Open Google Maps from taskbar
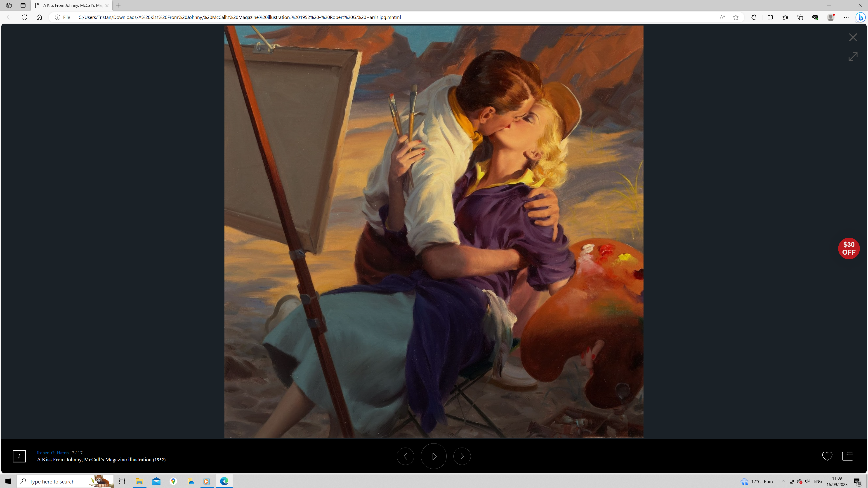This screenshot has height=488, width=868. [x=173, y=481]
